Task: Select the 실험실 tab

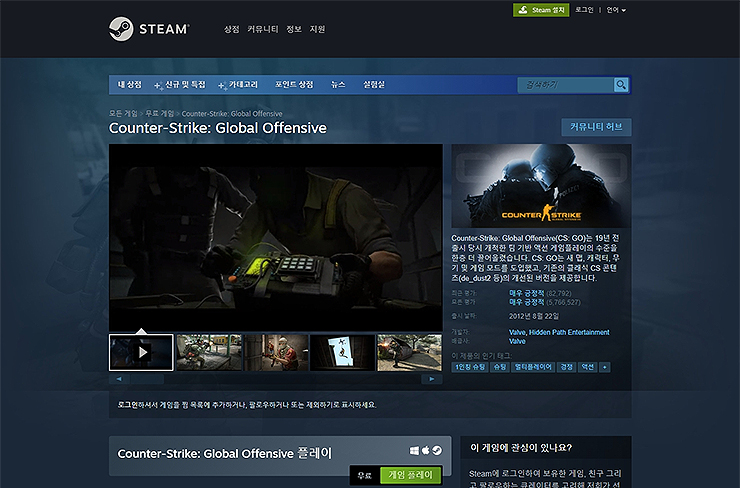Action: point(374,84)
